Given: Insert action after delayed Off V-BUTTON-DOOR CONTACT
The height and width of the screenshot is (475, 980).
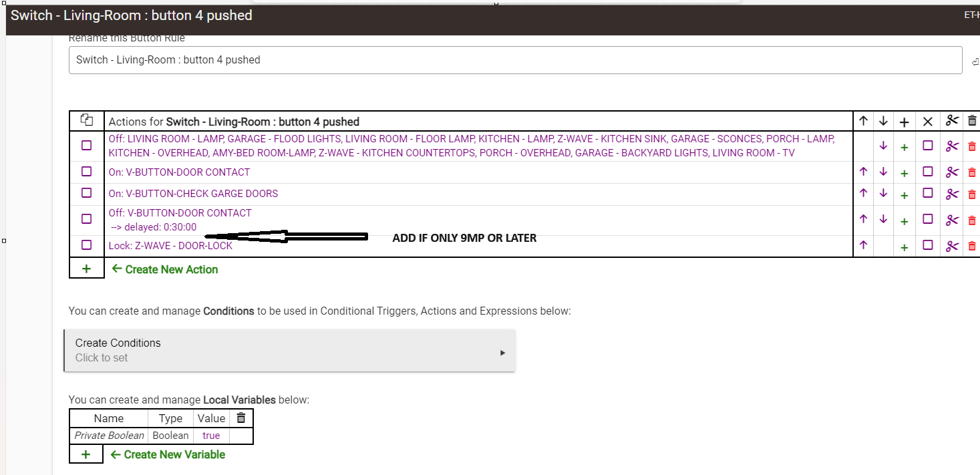Looking at the screenshot, I should (x=905, y=220).
